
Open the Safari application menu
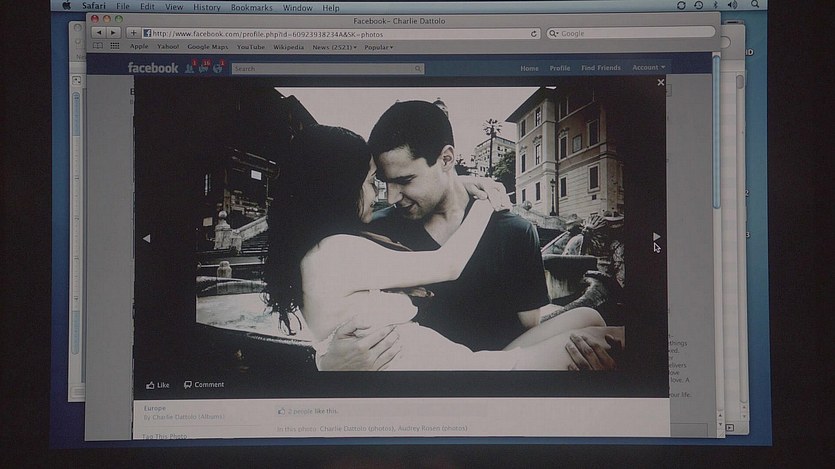tap(94, 6)
